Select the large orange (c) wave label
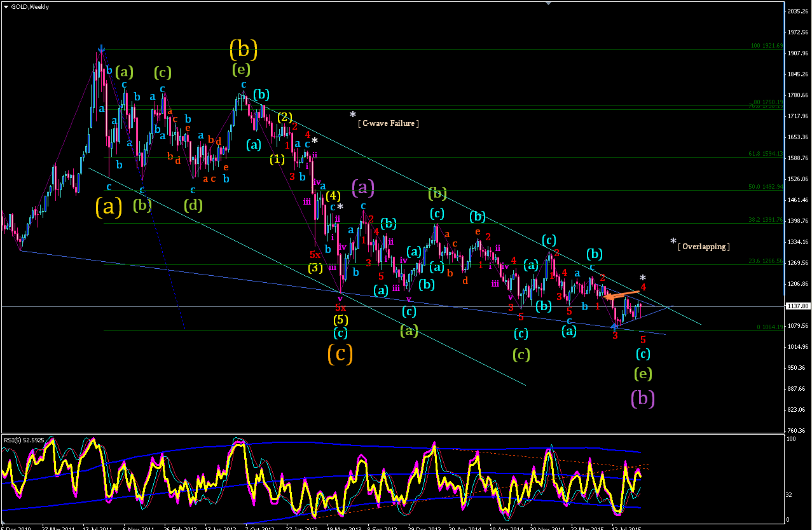 340,353
